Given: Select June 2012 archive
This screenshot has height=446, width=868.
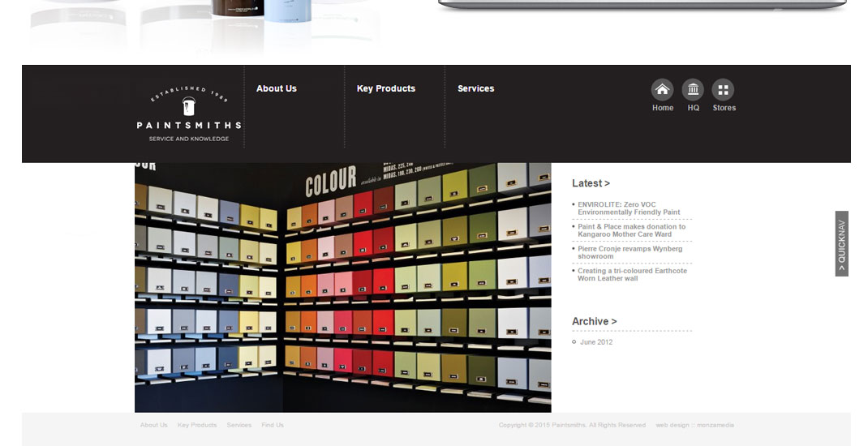Looking at the screenshot, I should 596,342.
